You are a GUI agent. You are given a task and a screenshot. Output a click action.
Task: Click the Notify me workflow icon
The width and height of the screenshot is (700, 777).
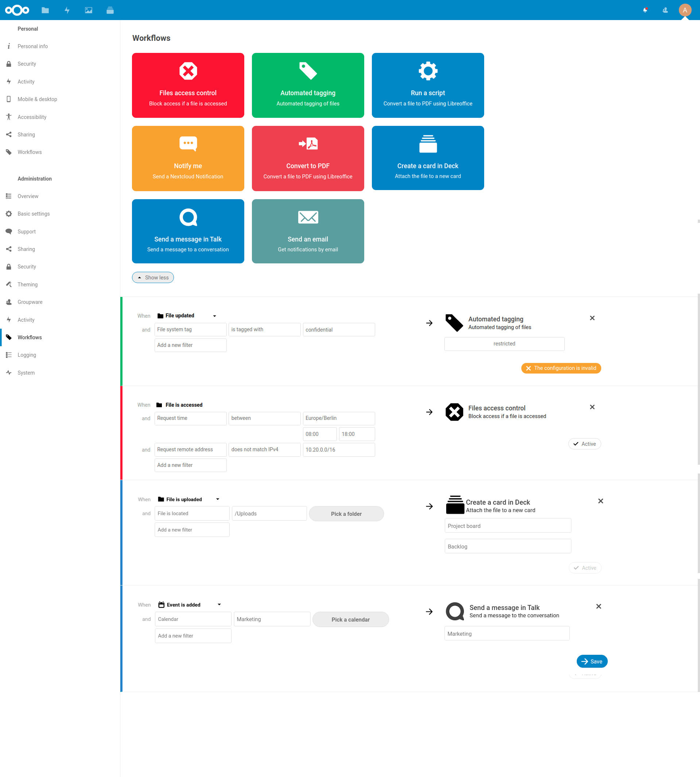pos(188,143)
